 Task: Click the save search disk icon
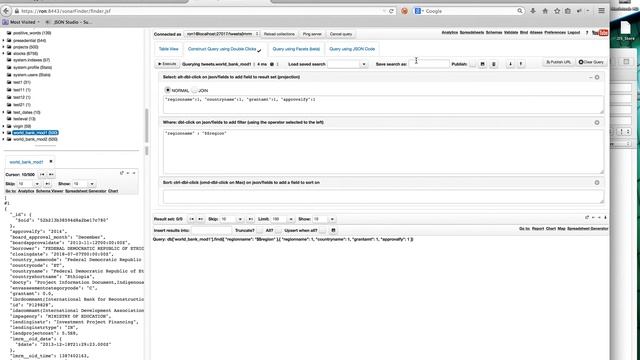pos(482,64)
